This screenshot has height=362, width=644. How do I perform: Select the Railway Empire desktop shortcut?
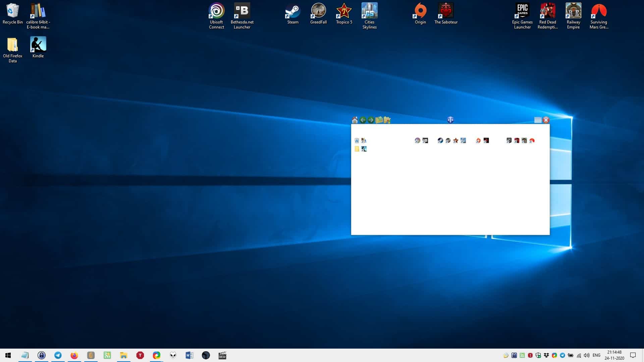[573, 16]
